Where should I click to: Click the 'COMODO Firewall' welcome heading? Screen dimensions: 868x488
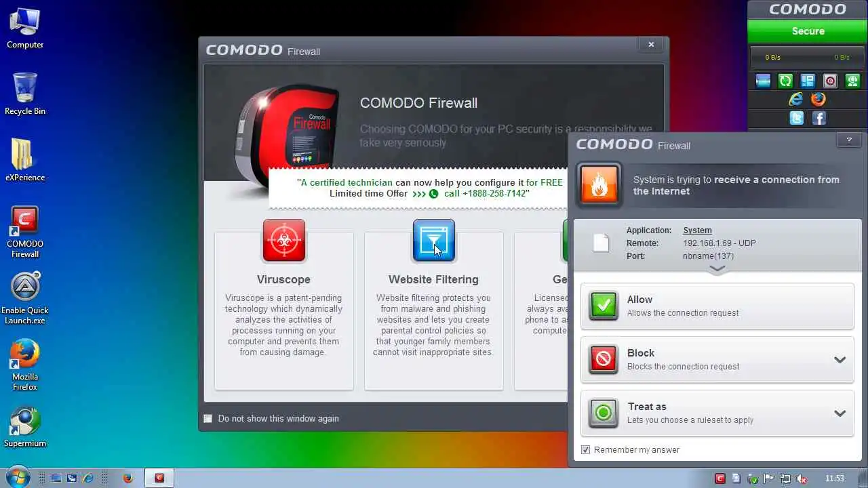click(x=418, y=103)
